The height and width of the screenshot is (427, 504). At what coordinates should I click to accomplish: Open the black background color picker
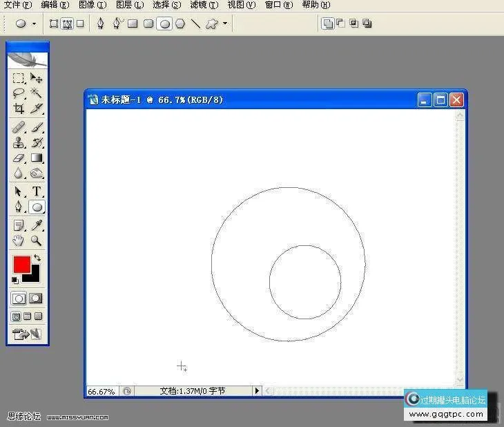[34, 277]
